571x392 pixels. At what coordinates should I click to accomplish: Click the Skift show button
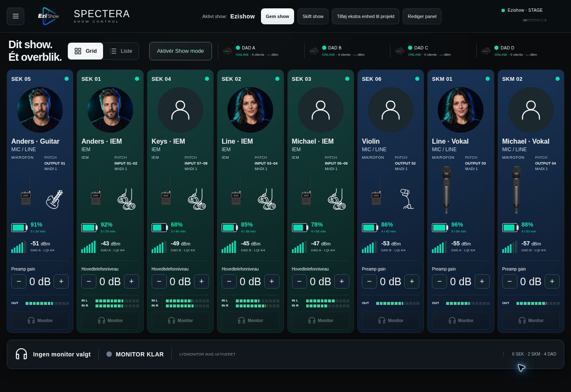(x=313, y=16)
